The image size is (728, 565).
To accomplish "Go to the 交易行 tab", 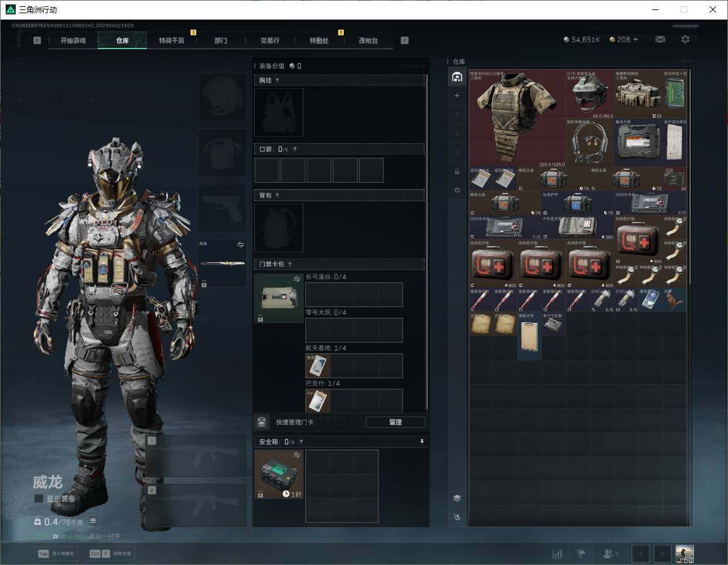I will click(x=270, y=40).
